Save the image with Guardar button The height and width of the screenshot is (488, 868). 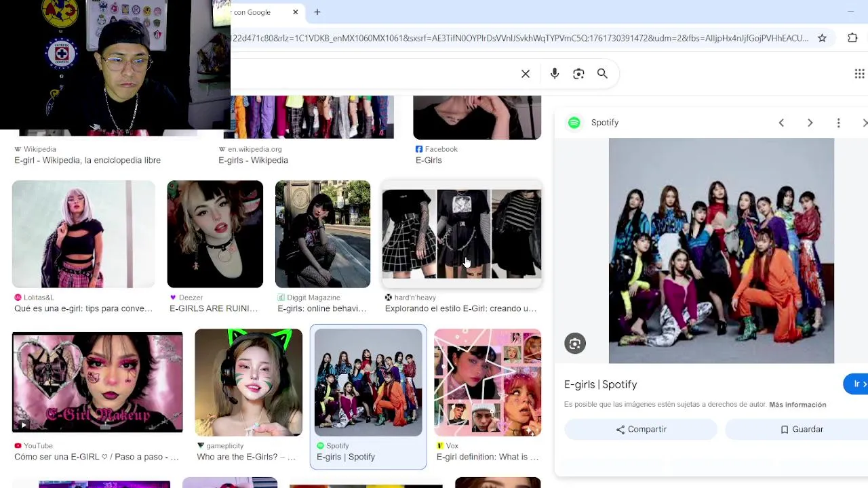(x=797, y=429)
